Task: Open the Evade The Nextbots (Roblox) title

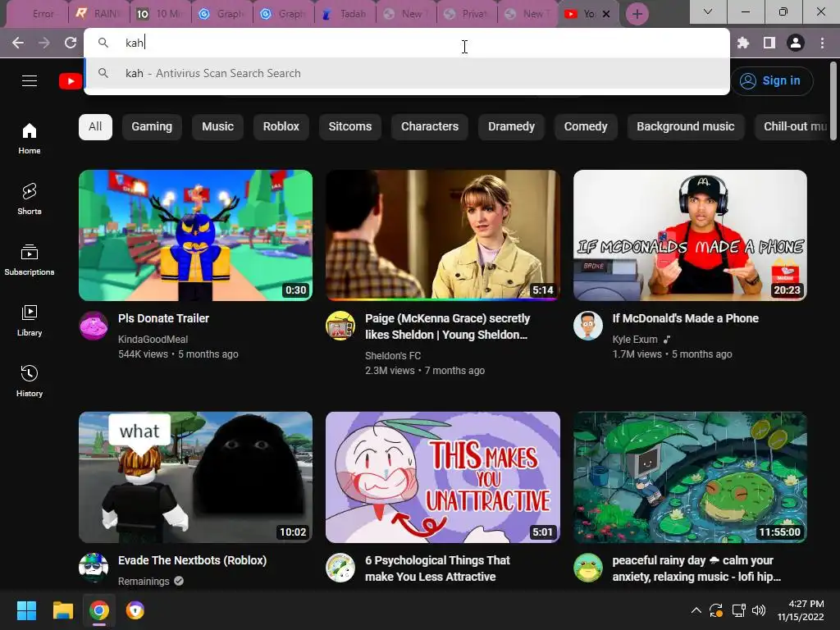Action: (192, 560)
